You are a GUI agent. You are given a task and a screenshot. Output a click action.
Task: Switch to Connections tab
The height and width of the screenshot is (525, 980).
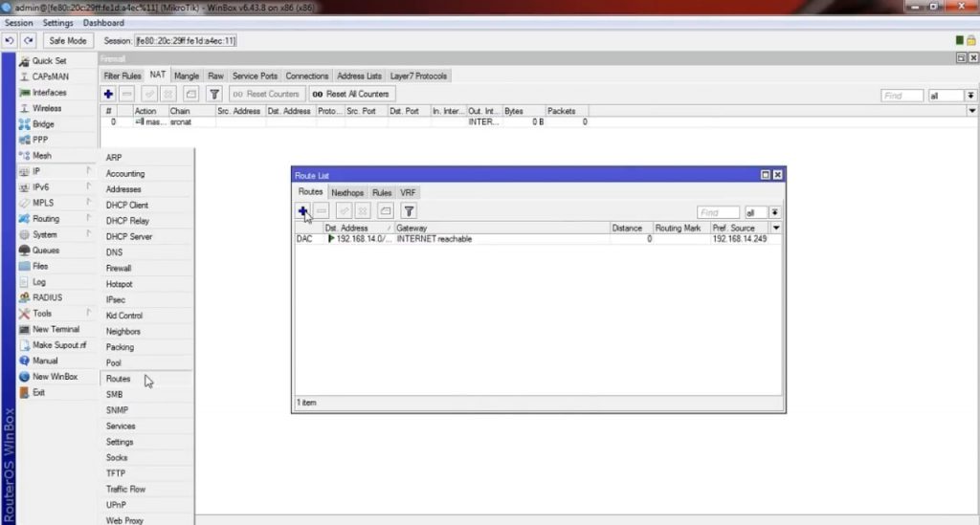pyautogui.click(x=307, y=77)
